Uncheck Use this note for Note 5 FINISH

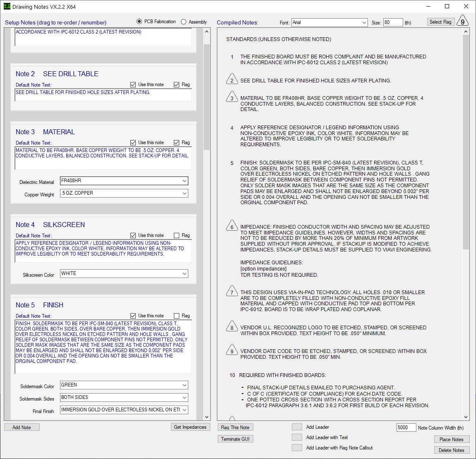coord(133,315)
